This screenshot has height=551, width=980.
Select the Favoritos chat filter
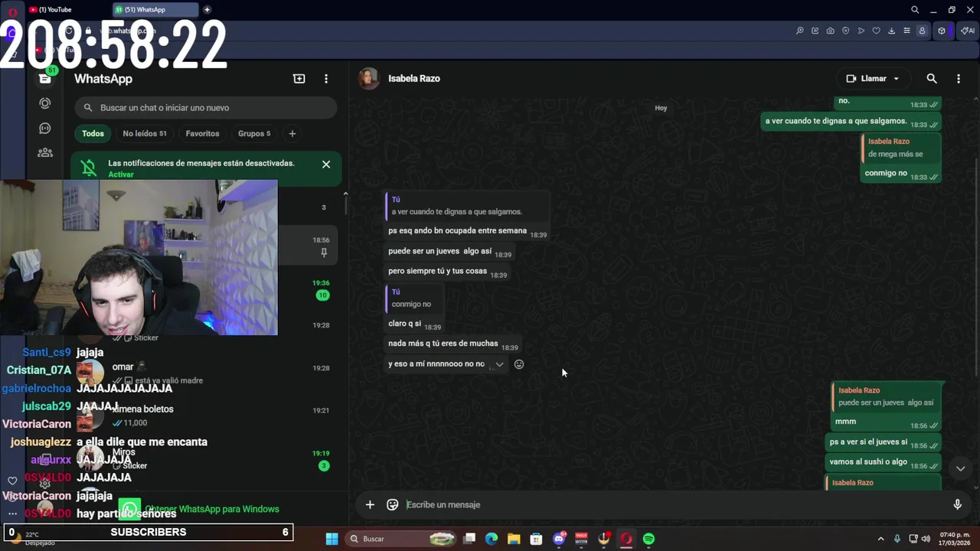202,133
